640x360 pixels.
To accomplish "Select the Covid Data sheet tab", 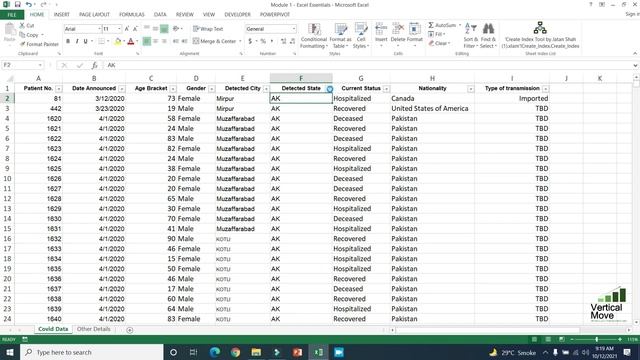I will 53,329.
